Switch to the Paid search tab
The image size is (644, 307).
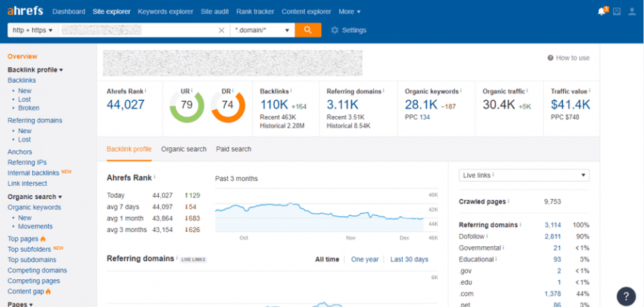234,149
